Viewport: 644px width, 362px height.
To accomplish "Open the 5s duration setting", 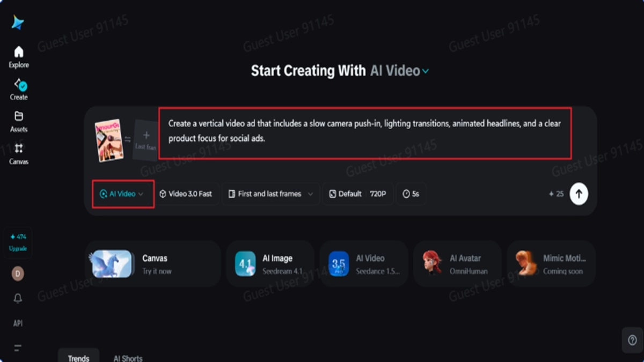I will [411, 194].
